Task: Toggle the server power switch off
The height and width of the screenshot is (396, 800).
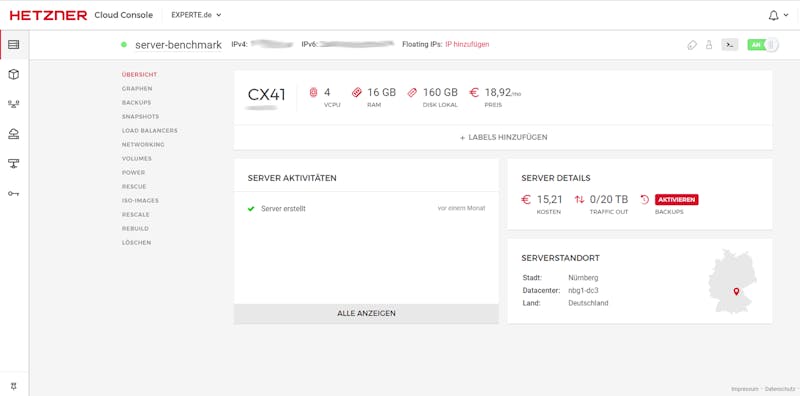Action: coord(763,45)
